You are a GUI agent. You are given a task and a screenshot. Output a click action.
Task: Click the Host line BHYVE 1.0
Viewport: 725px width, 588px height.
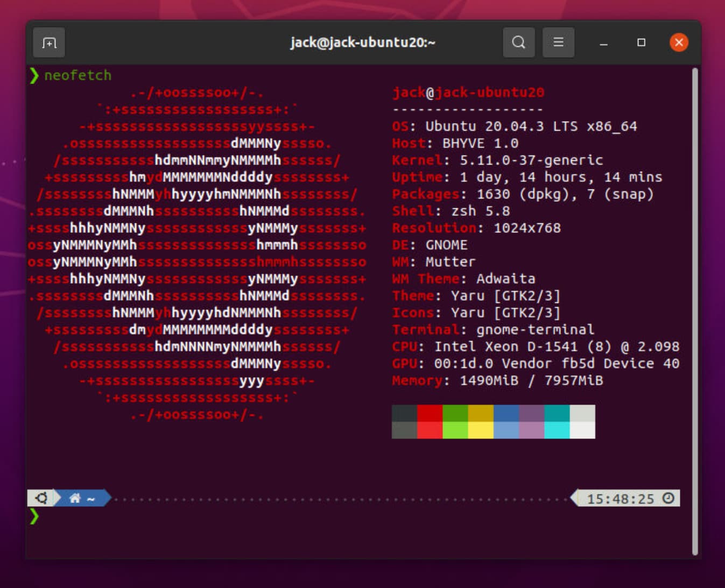455,144
